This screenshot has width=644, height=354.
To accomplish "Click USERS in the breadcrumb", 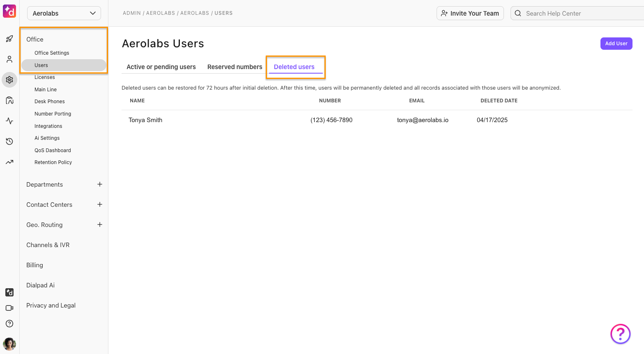I will point(223,13).
